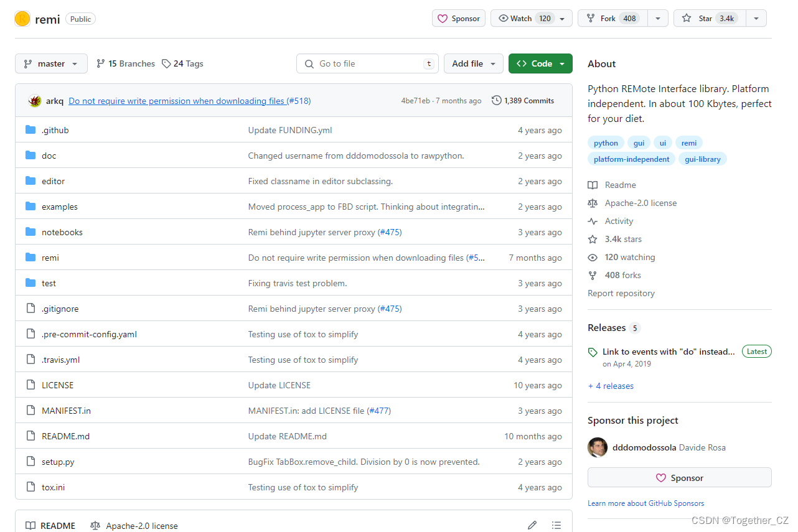
Task: Select the ui topic tag
Action: tap(663, 143)
